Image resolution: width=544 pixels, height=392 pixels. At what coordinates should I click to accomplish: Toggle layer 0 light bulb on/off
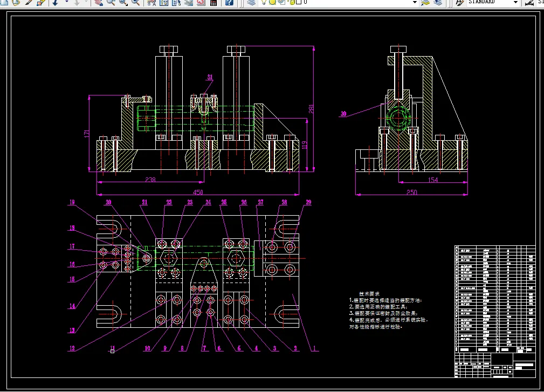pyautogui.click(x=264, y=2)
